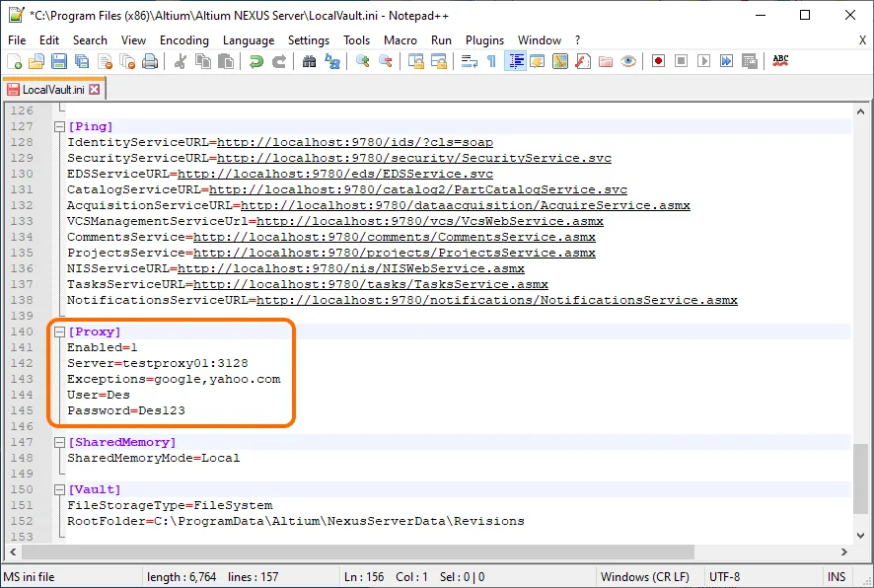Screen dimensions: 874x588
Task: Open the Encoding menu
Action: pos(183,40)
